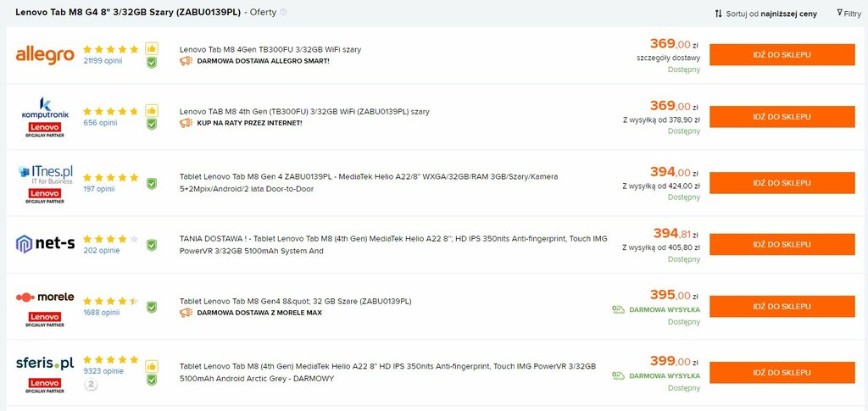Open ITnes.pl Tablet Lenovo offer title
The height and width of the screenshot is (411, 868).
(x=369, y=182)
